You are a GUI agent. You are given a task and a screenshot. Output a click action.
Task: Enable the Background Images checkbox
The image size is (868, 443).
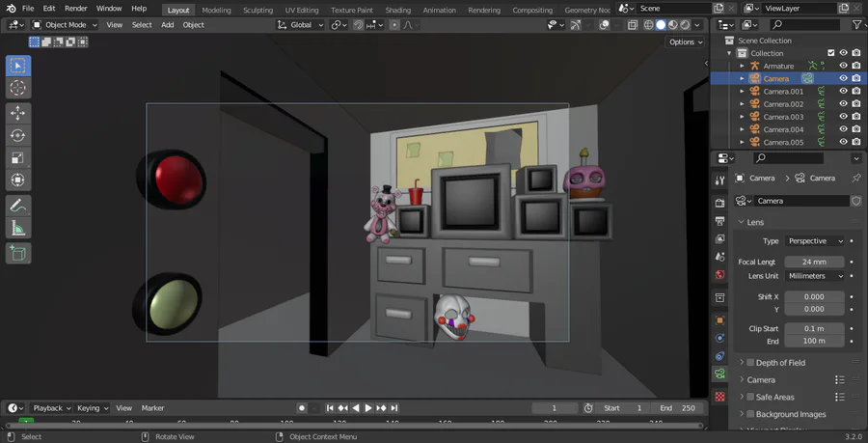click(x=750, y=414)
